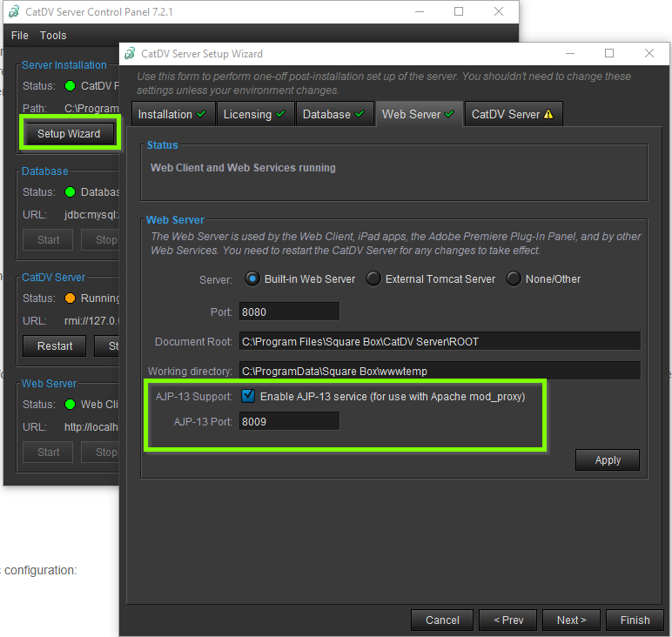
Task: Open the Tools menu
Action: coord(53,36)
